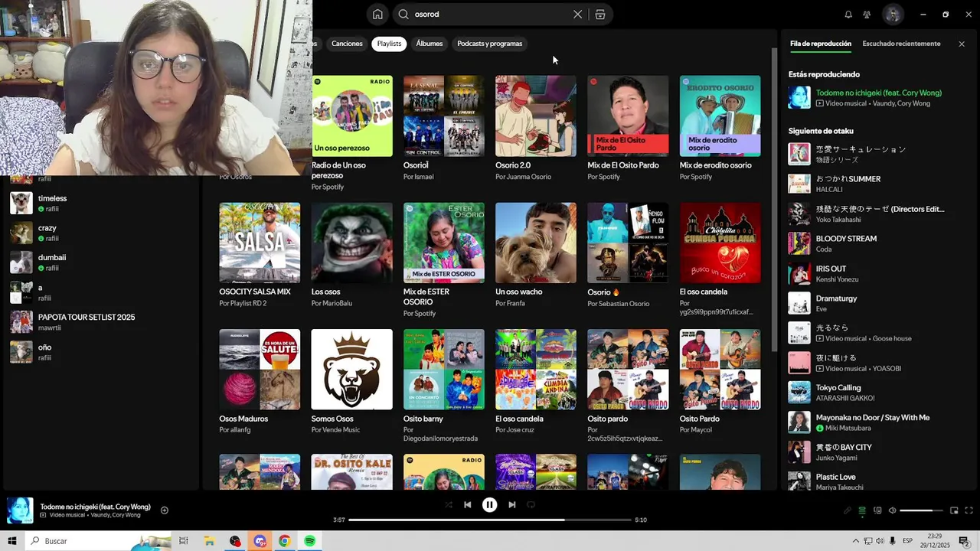Toggle shuffle mode
Image resolution: width=980 pixels, height=551 pixels.
click(449, 504)
